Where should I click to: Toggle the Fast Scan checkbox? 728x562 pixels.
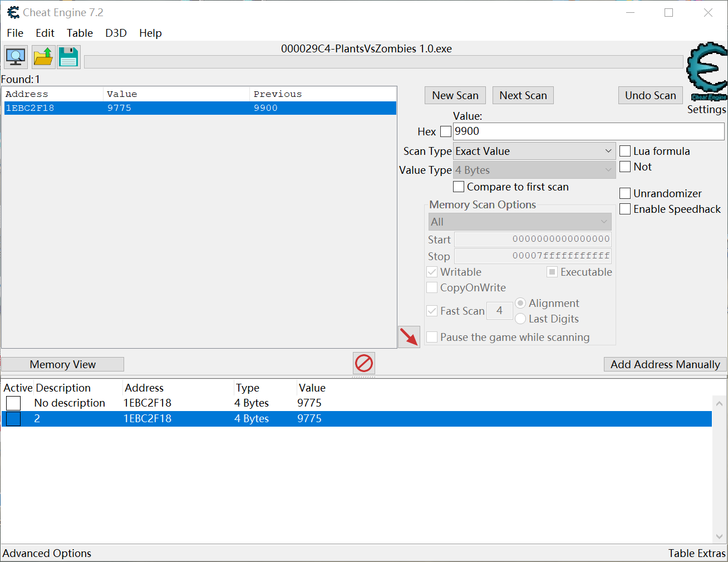(x=432, y=311)
